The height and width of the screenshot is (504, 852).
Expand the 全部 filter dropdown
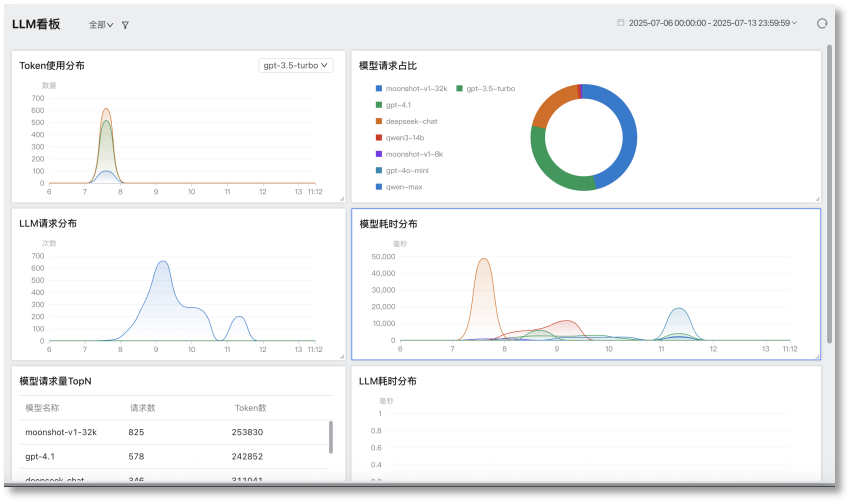click(x=100, y=25)
